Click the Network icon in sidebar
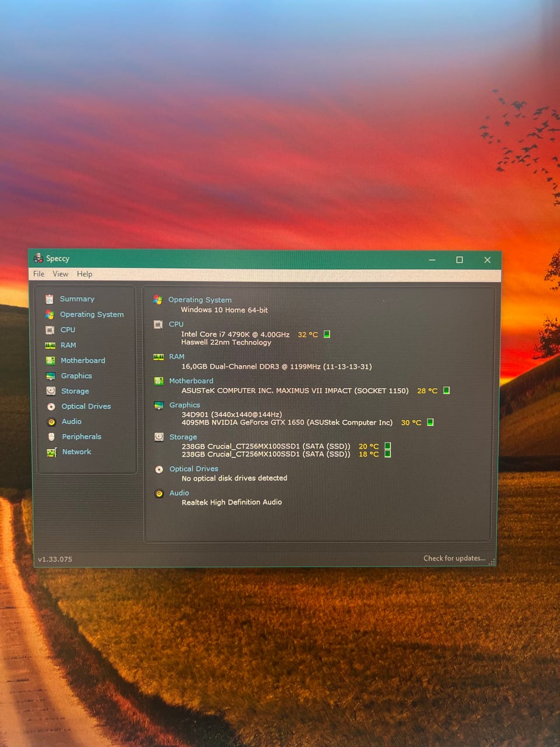 click(x=51, y=452)
